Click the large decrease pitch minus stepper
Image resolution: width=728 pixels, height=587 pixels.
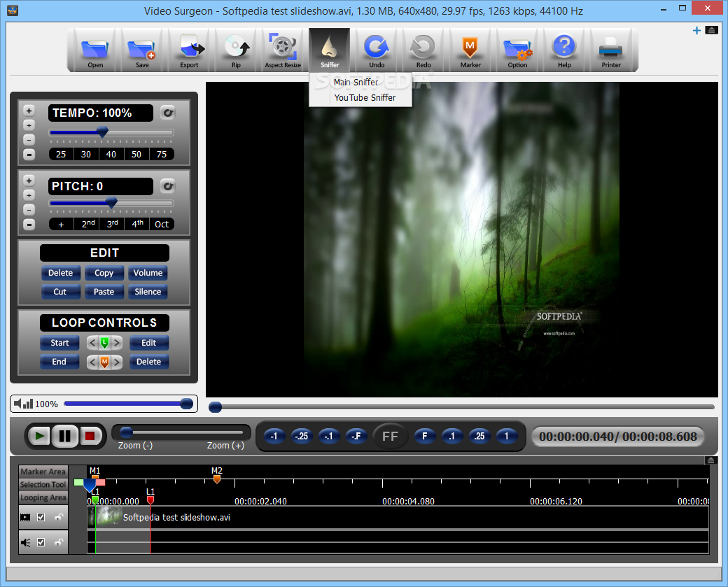pos(29,225)
